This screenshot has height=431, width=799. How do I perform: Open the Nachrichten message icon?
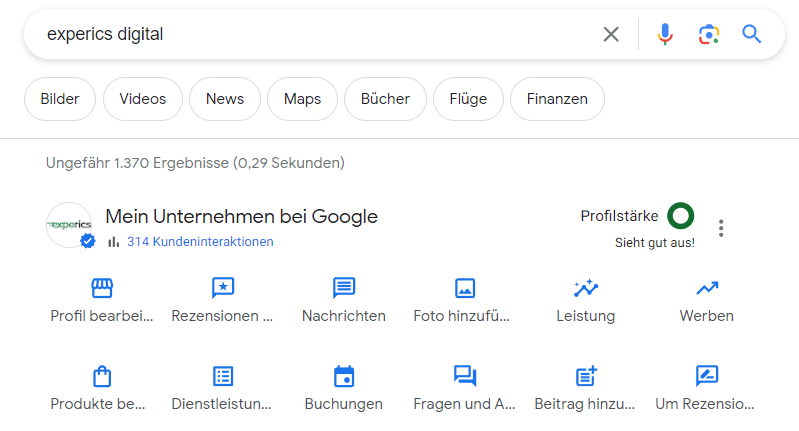(x=344, y=288)
